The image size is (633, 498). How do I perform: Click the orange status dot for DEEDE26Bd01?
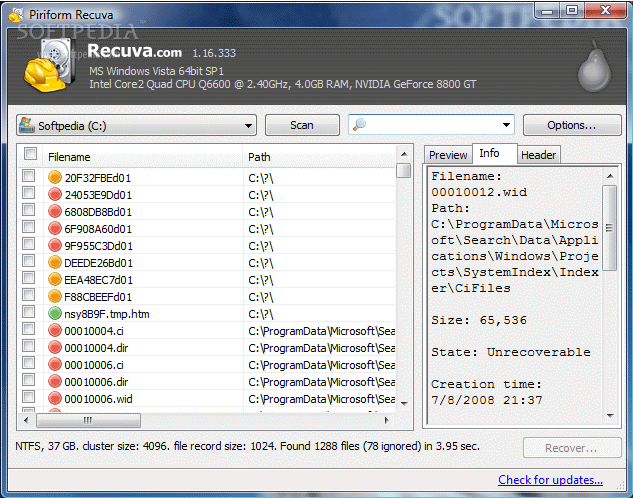tap(54, 262)
